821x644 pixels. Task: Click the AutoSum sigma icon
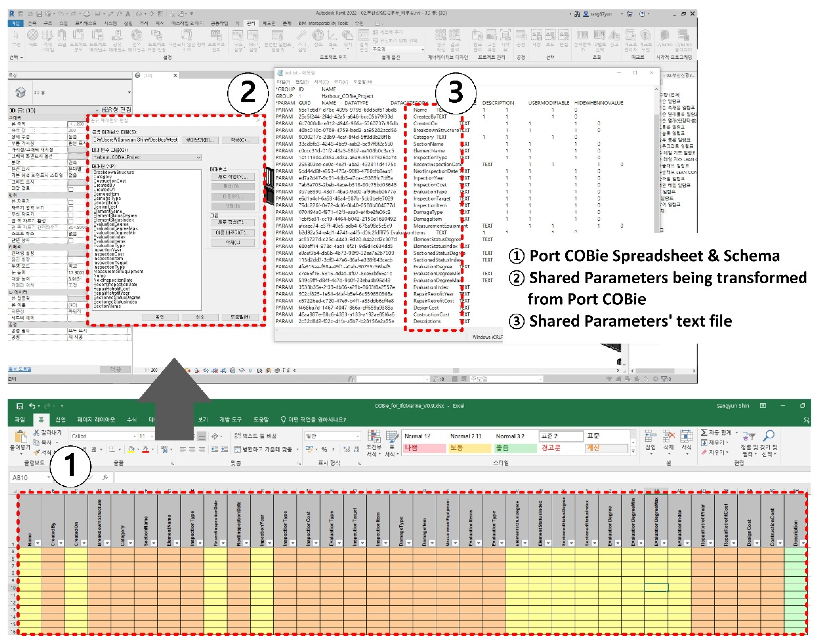(704, 432)
